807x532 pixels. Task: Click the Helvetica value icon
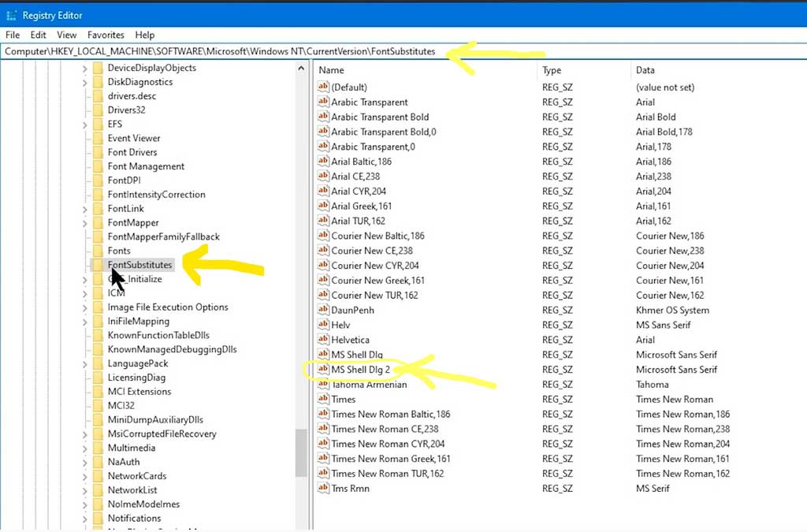(323, 339)
